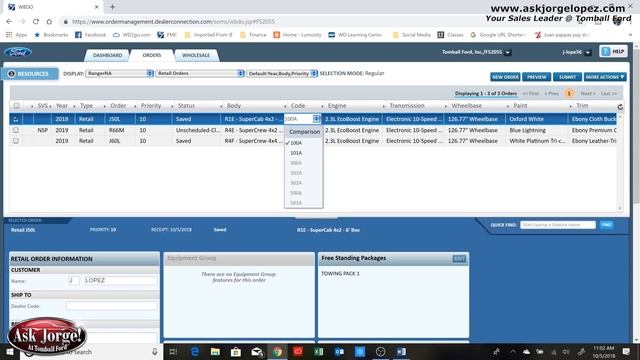Select code 100A in the dropdown

[296, 143]
